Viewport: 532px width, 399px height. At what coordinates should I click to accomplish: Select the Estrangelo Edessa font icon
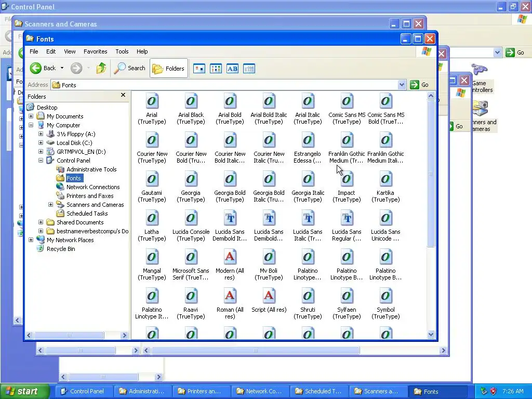point(308,140)
